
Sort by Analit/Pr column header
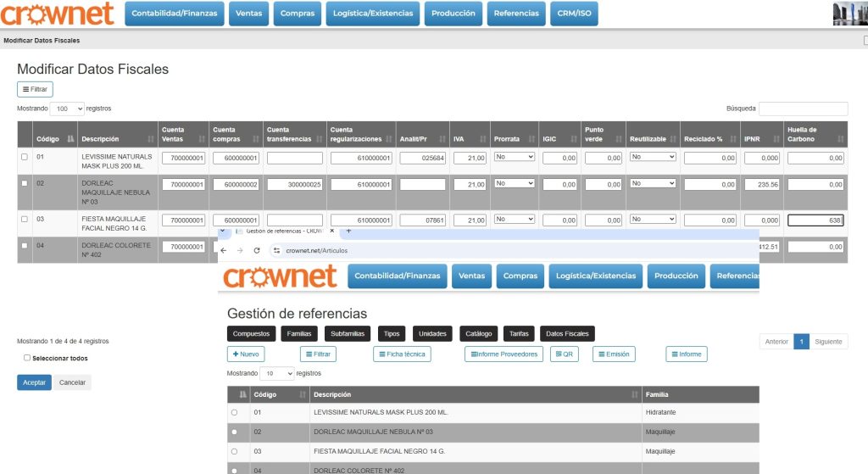point(422,134)
